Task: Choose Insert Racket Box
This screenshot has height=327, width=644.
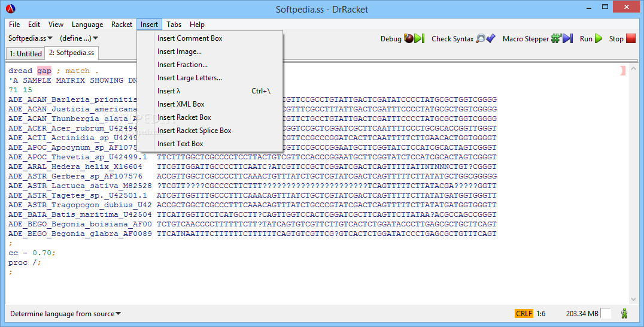Action: [x=210, y=117]
